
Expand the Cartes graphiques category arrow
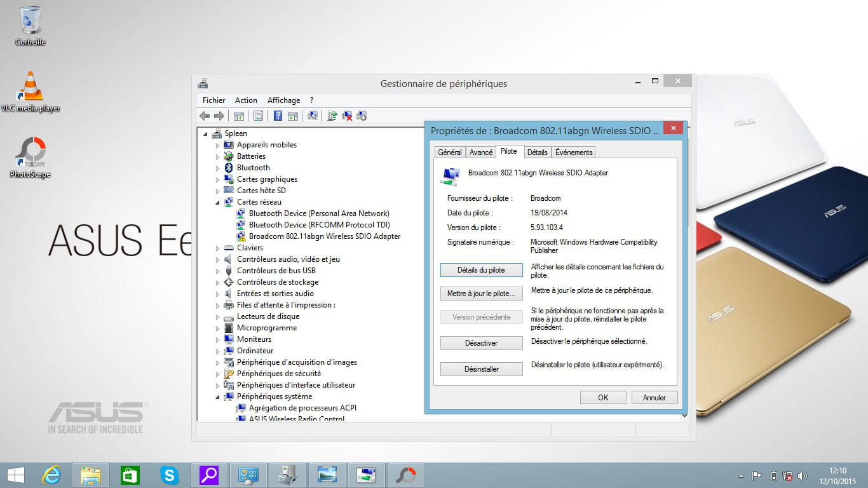click(x=217, y=180)
